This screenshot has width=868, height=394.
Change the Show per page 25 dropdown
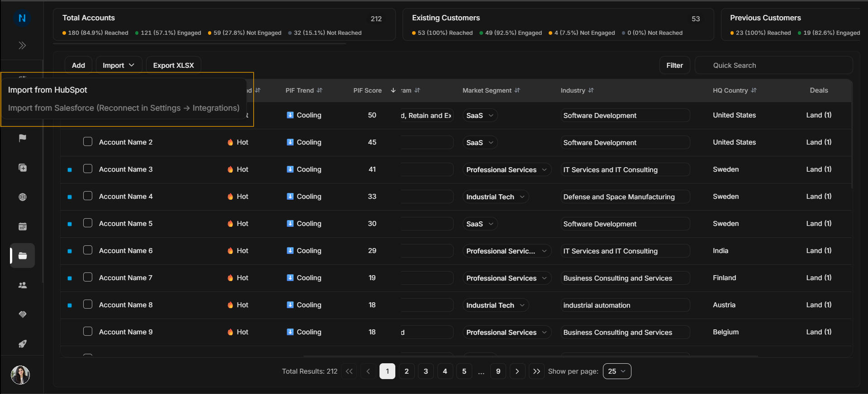[x=617, y=371]
